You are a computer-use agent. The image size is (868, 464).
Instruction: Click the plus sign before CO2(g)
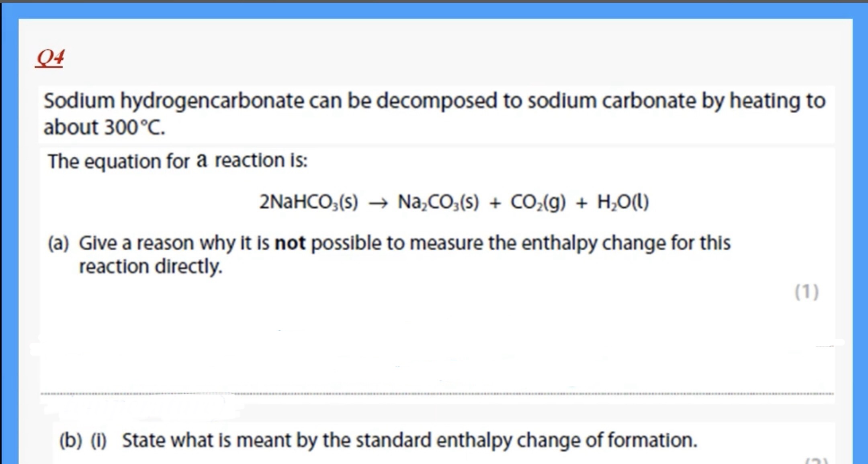pyautogui.click(x=495, y=203)
